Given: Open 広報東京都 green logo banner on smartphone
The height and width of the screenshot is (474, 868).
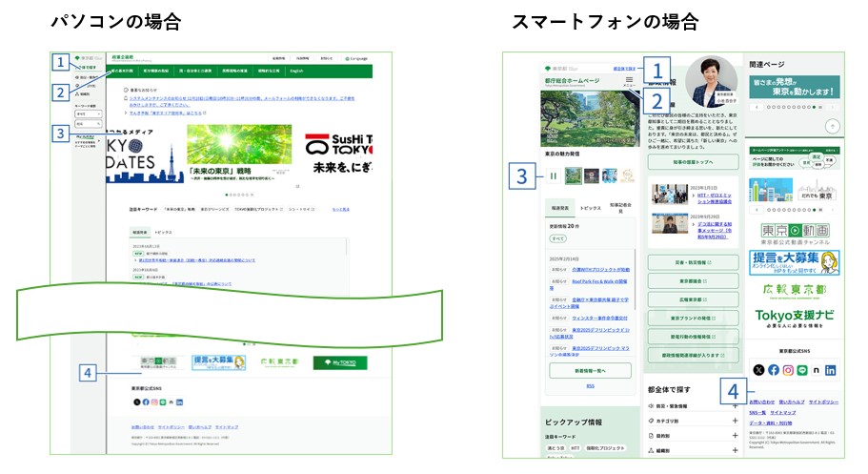Looking at the screenshot, I should [x=795, y=291].
